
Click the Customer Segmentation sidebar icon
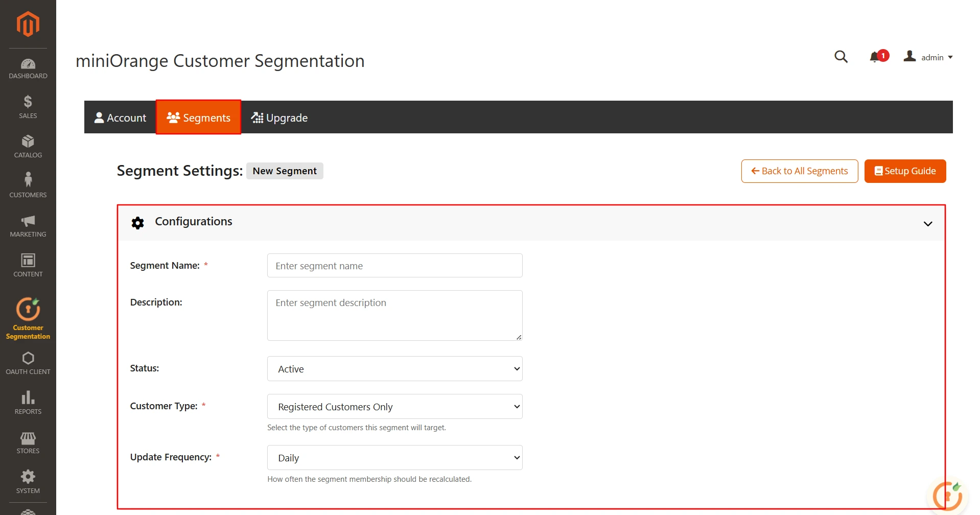coord(28,317)
